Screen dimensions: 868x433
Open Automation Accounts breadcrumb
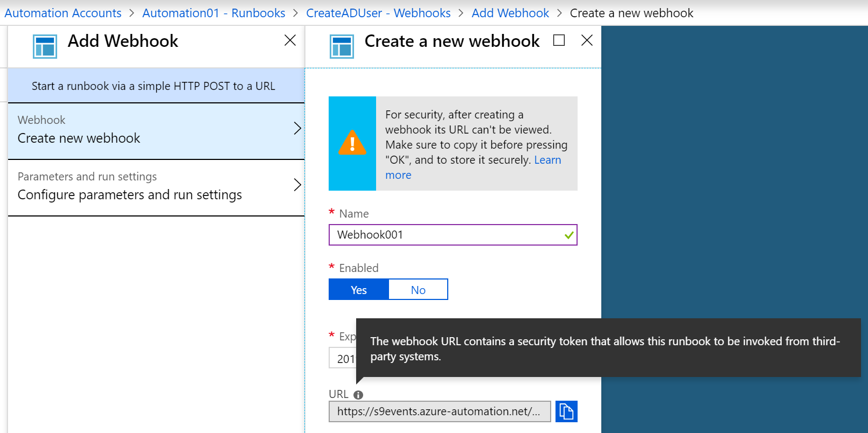[x=63, y=13]
